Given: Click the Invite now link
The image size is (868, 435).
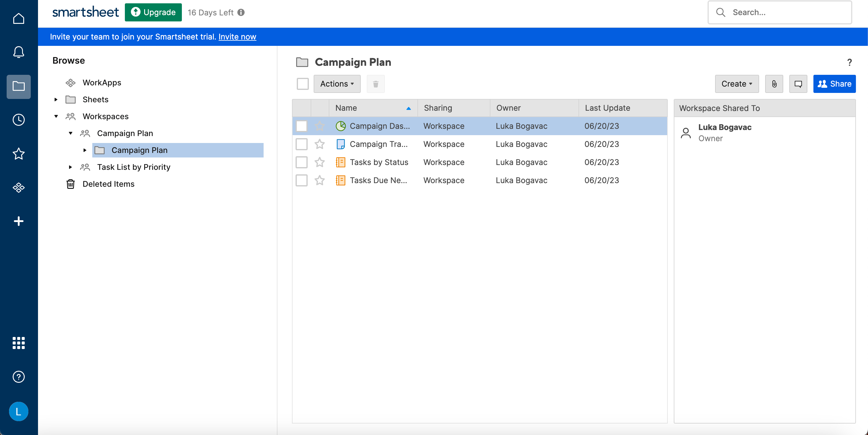Looking at the screenshot, I should pyautogui.click(x=237, y=37).
